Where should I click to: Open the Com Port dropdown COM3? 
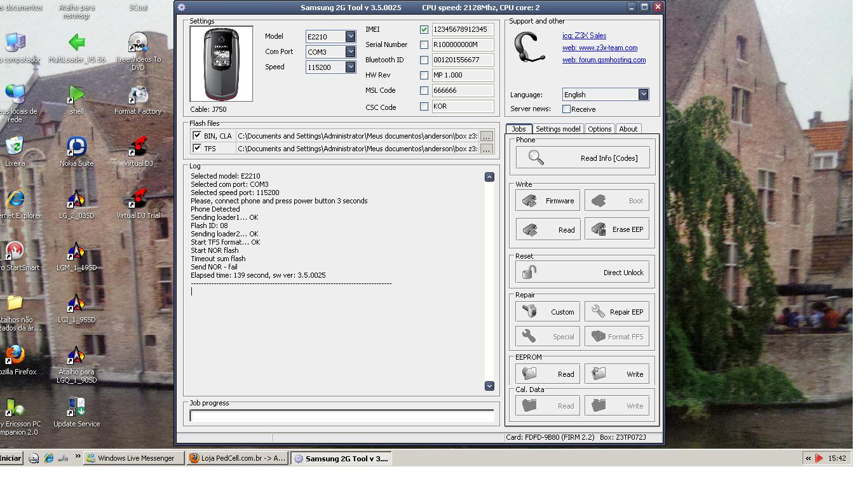[x=350, y=52]
